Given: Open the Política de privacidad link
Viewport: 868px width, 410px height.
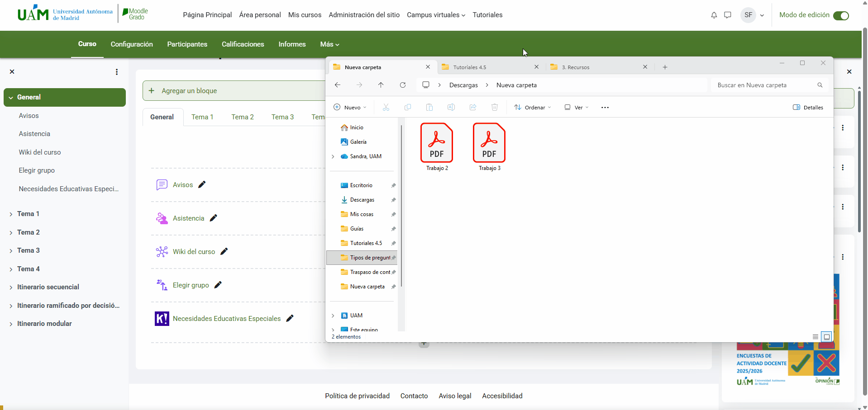Looking at the screenshot, I should click(357, 396).
